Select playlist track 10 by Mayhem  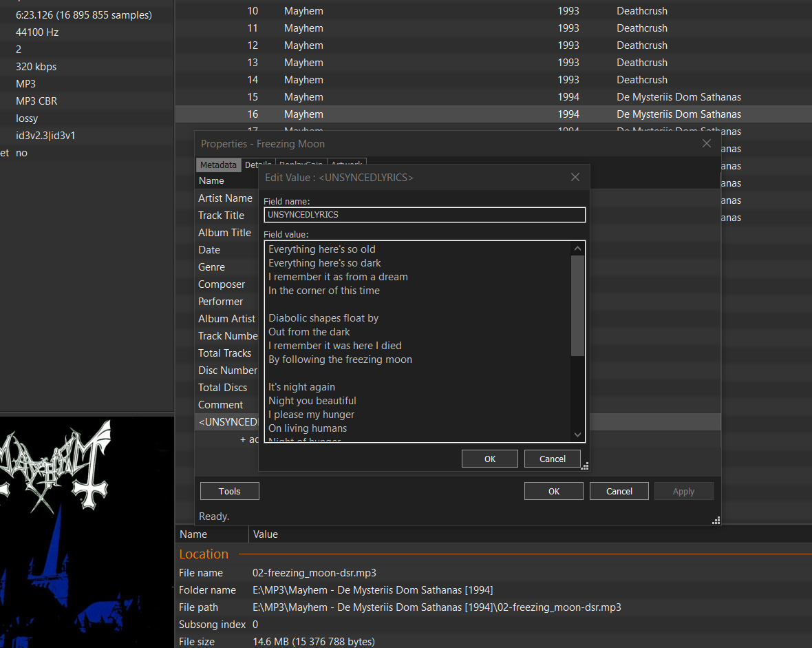(493, 11)
